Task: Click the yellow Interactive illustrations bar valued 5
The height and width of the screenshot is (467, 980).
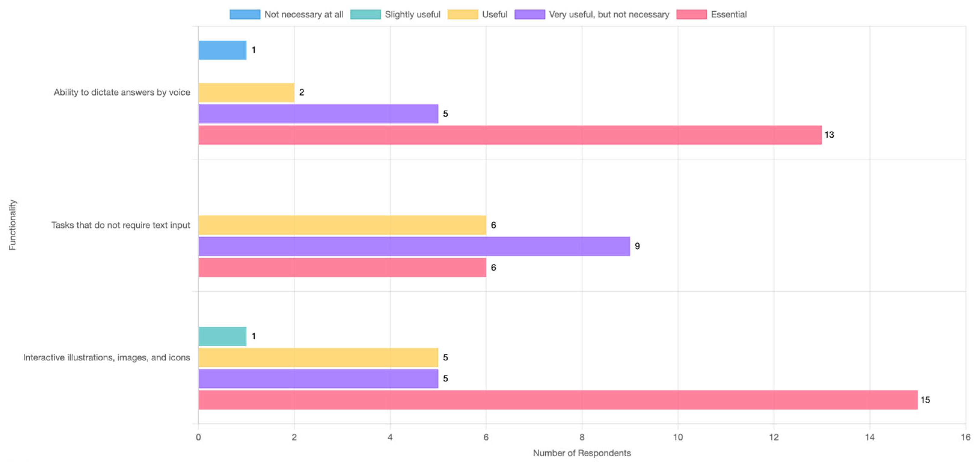Action: [318, 358]
